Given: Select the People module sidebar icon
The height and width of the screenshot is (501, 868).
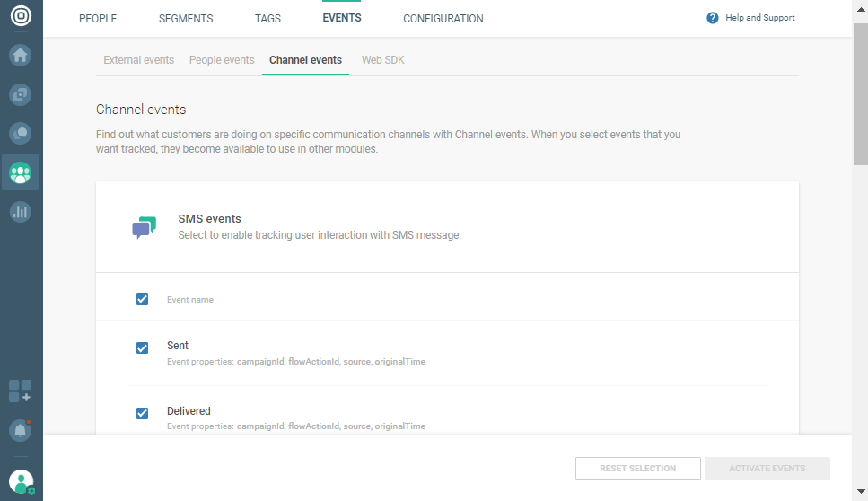Looking at the screenshot, I should click(x=21, y=171).
